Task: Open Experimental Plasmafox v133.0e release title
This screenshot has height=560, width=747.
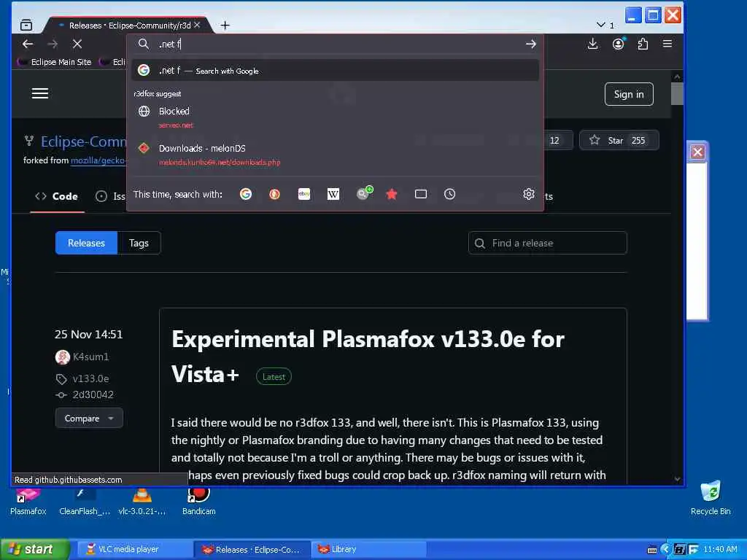Action: click(x=368, y=356)
